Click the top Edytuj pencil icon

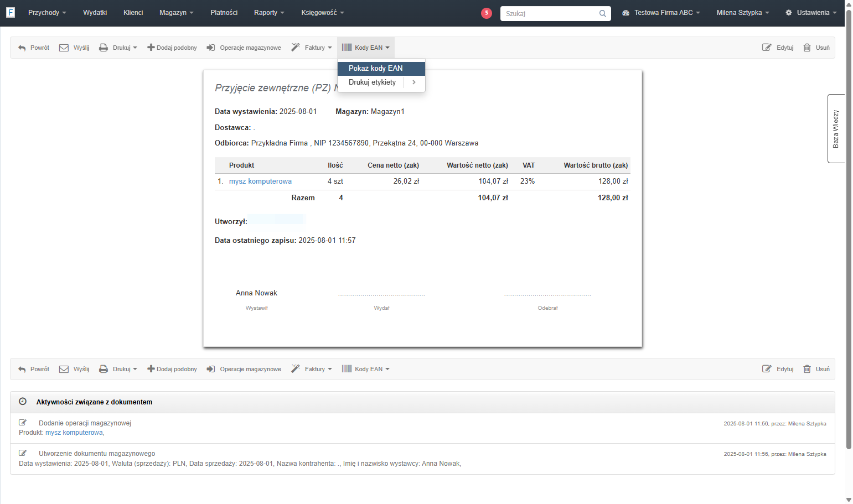pyautogui.click(x=767, y=48)
